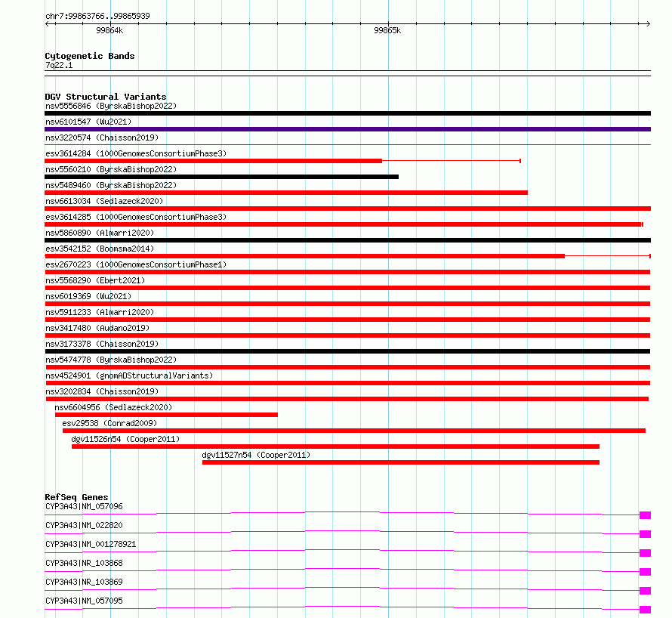Select esv3614285 (1000GenomesConsortiumPhase3) label
672x618 pixels.
click(x=136, y=217)
